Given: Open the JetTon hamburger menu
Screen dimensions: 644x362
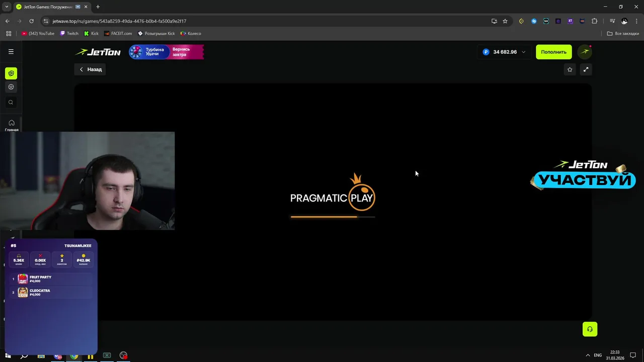Looking at the screenshot, I should 11,52.
